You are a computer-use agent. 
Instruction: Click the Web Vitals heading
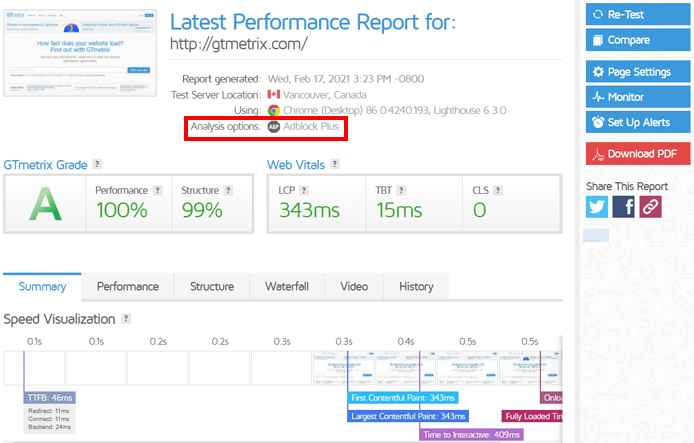296,165
